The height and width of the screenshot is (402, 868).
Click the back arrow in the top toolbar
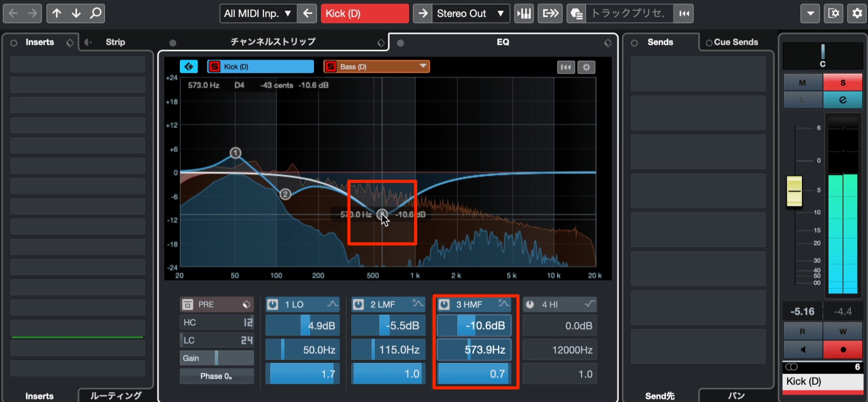[x=14, y=14]
